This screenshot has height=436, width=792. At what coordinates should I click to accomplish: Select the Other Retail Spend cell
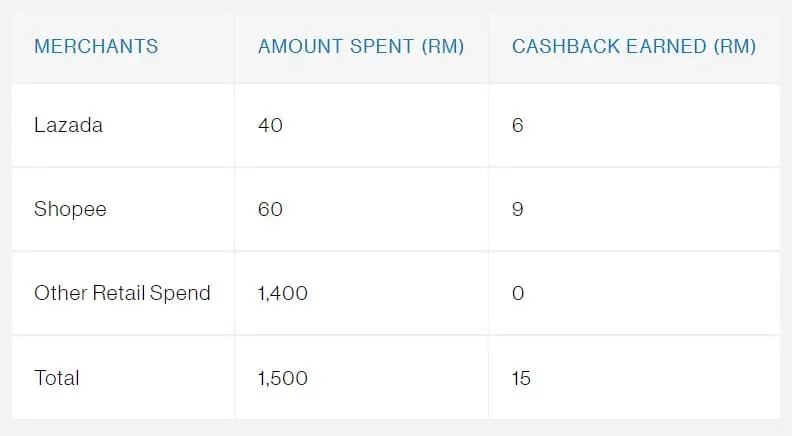(122, 294)
